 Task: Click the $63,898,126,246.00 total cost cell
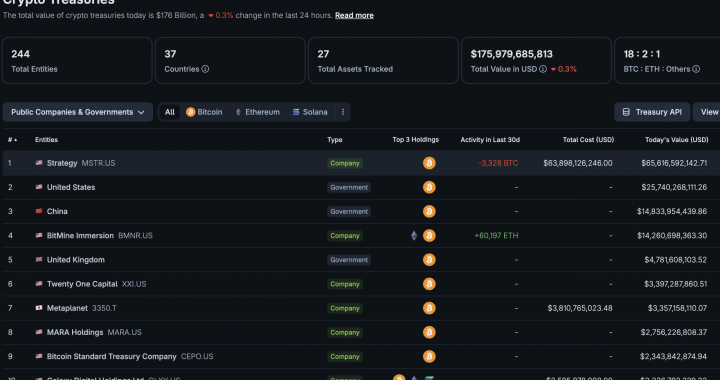578,163
